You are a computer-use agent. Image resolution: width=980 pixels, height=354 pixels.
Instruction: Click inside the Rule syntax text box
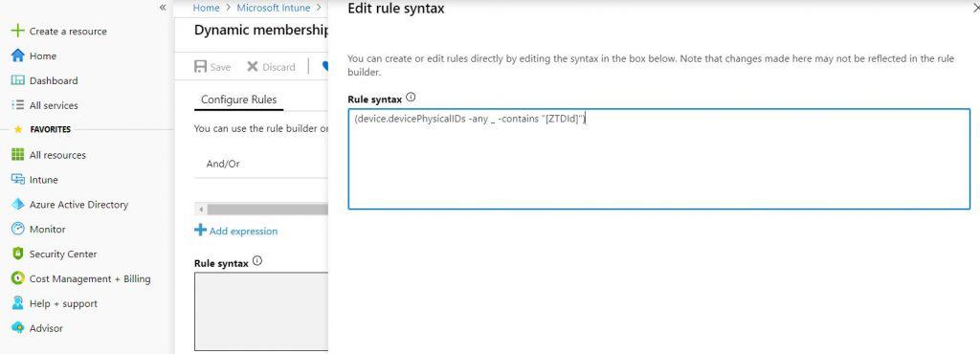click(x=658, y=159)
